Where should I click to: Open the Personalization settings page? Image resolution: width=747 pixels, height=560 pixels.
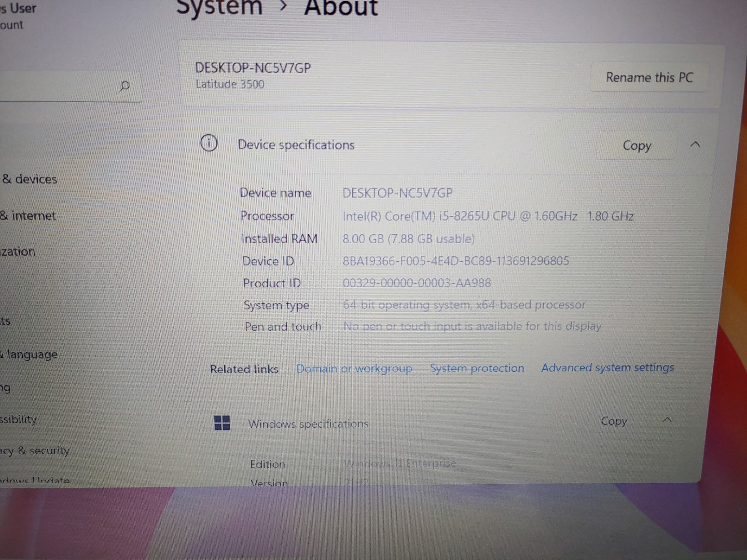(18, 251)
